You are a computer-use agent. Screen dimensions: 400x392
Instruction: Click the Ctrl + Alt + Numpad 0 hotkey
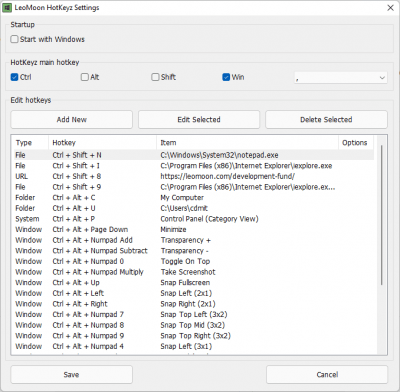click(88, 261)
